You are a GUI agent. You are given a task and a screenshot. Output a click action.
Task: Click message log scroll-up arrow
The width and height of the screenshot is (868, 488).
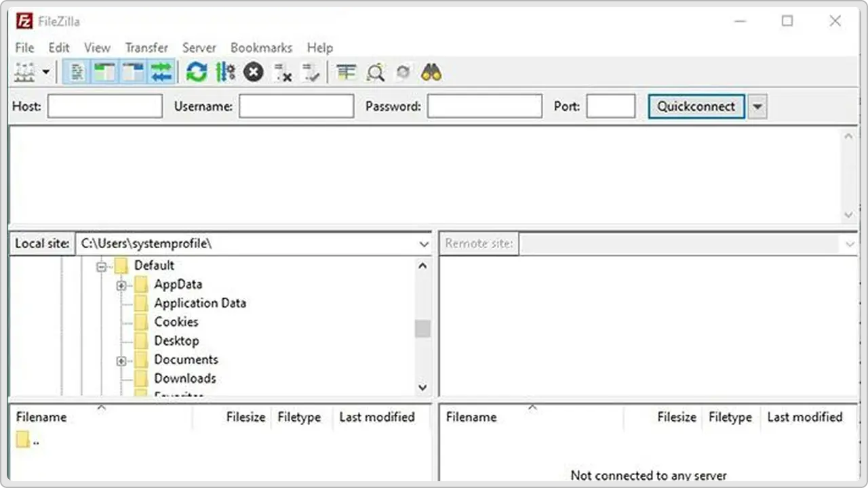[x=849, y=136]
